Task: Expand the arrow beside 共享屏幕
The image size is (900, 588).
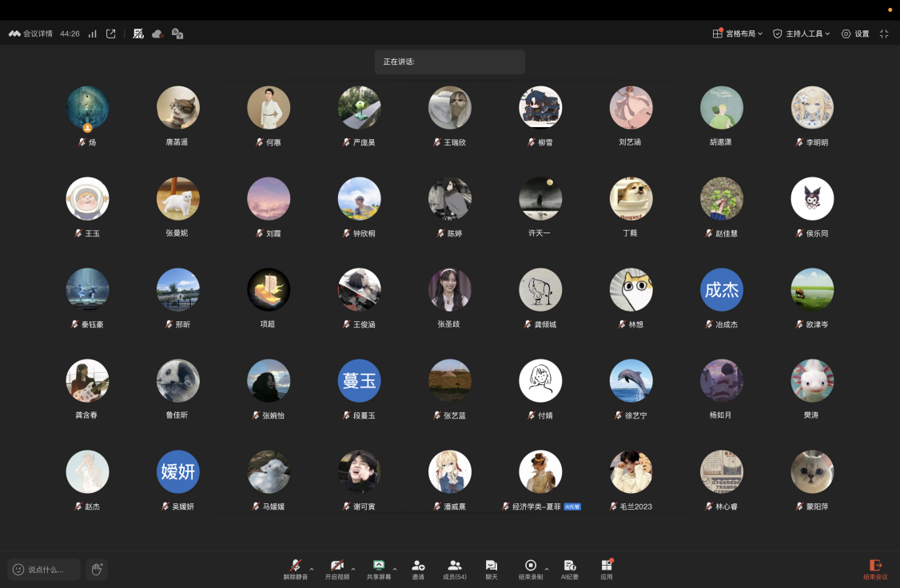Action: coord(396,569)
